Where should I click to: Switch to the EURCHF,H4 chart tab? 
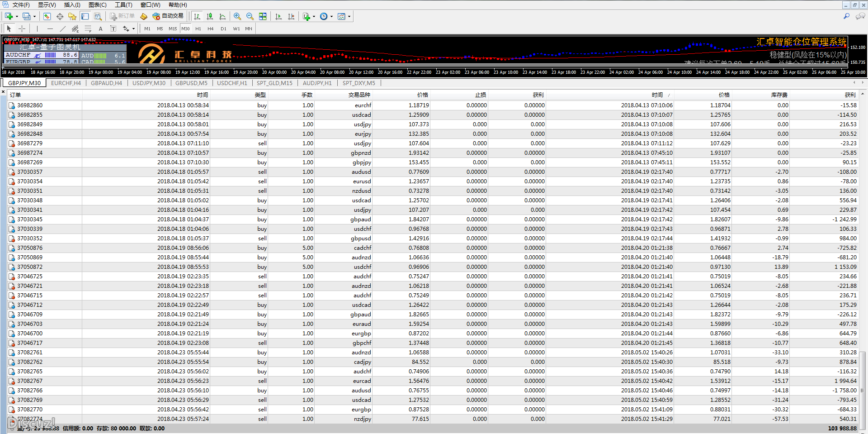click(66, 83)
